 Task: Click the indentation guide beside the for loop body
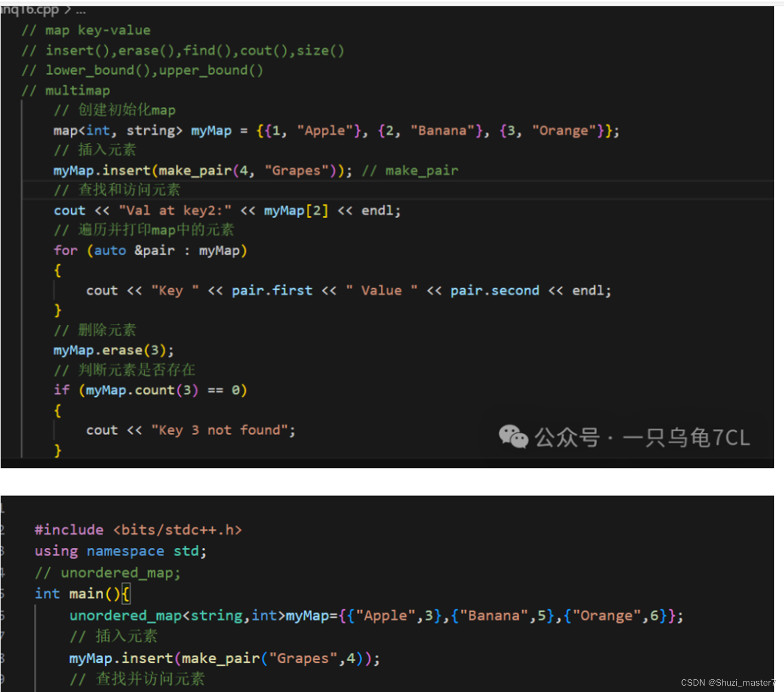click(55, 290)
